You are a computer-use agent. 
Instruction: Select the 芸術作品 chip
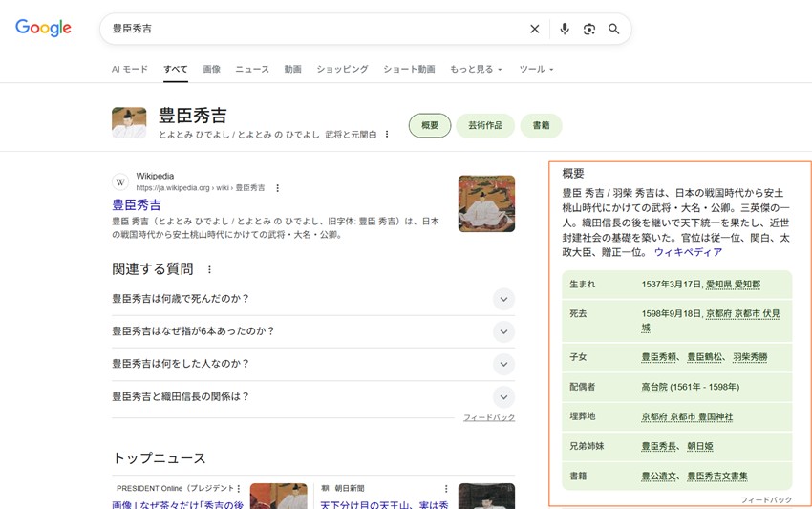pyautogui.click(x=485, y=125)
